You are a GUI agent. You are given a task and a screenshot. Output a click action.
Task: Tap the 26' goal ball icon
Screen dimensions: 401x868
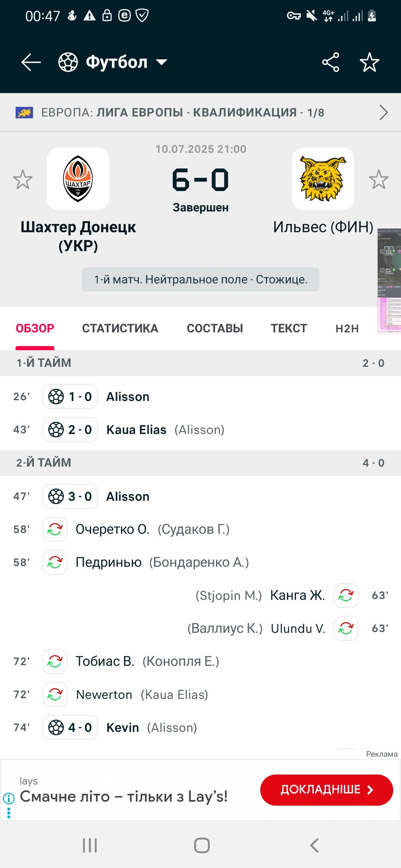[x=56, y=397]
